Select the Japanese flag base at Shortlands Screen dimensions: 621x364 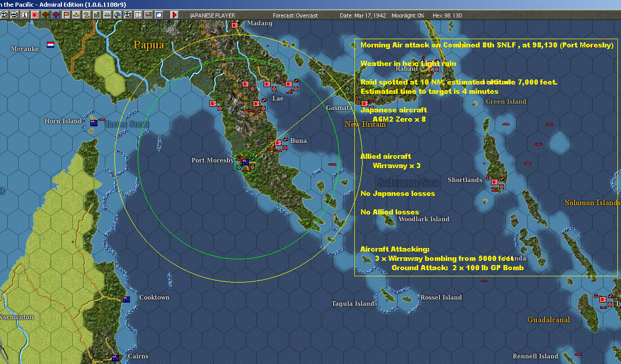(494, 182)
